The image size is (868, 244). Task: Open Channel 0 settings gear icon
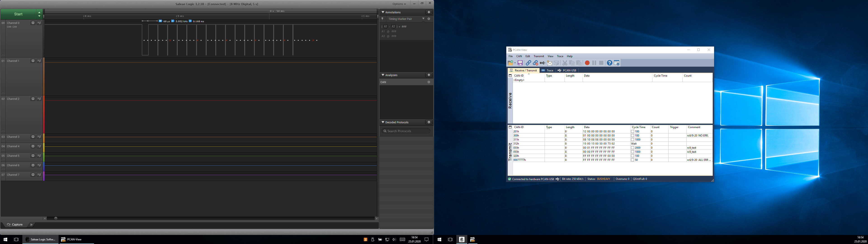(33, 23)
